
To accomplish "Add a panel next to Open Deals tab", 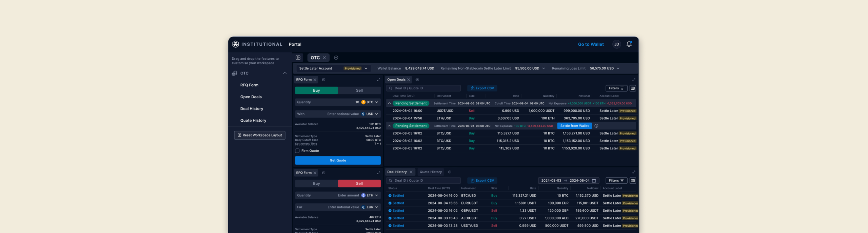I will pyautogui.click(x=417, y=80).
